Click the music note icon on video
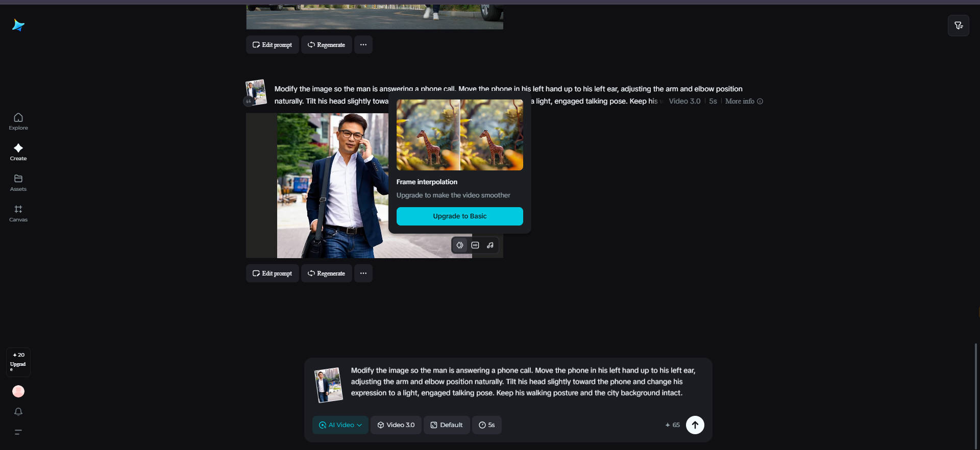 (490, 245)
